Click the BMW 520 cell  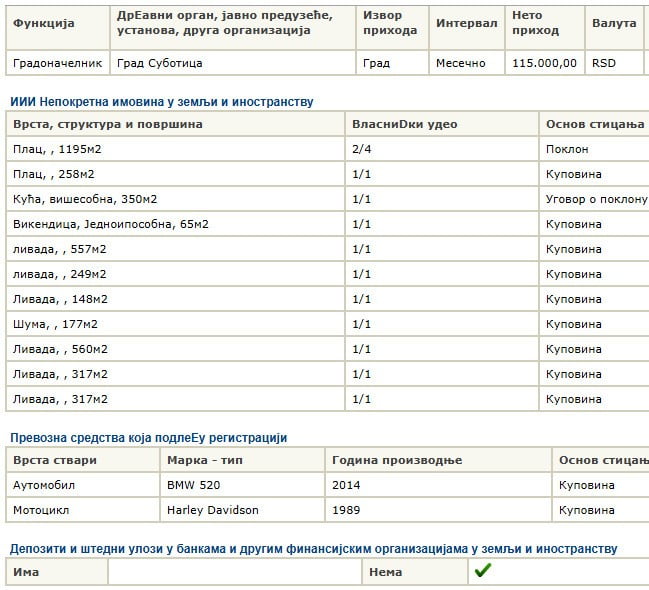pos(242,485)
